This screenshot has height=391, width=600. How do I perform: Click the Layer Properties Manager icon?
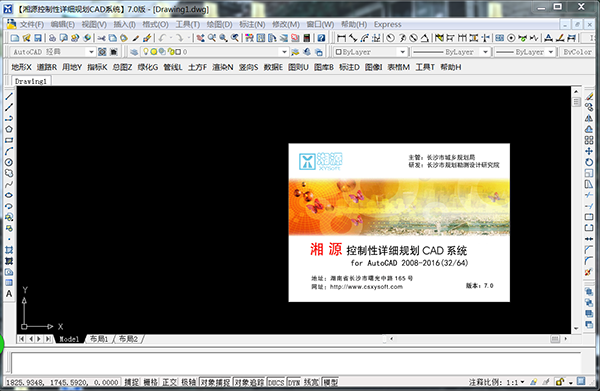134,52
